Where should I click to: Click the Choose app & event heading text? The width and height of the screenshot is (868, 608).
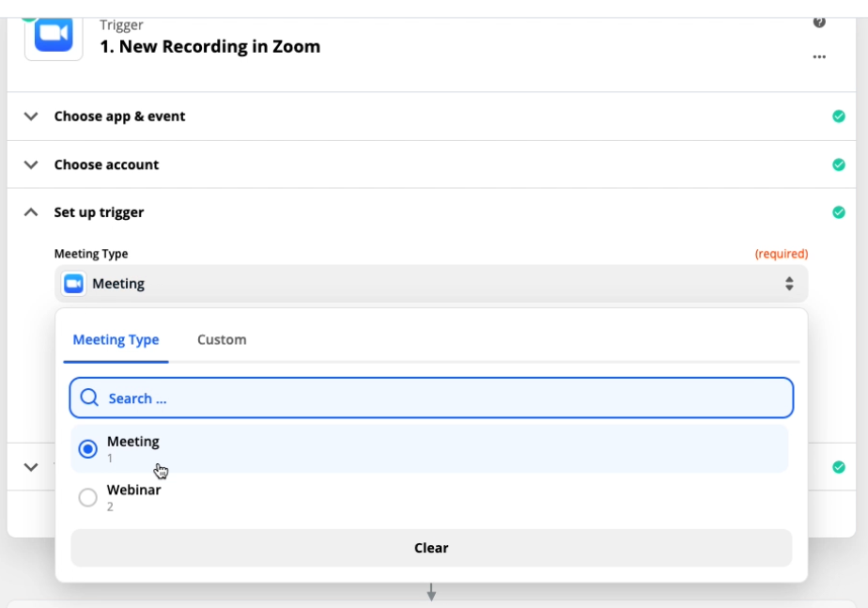(119, 117)
